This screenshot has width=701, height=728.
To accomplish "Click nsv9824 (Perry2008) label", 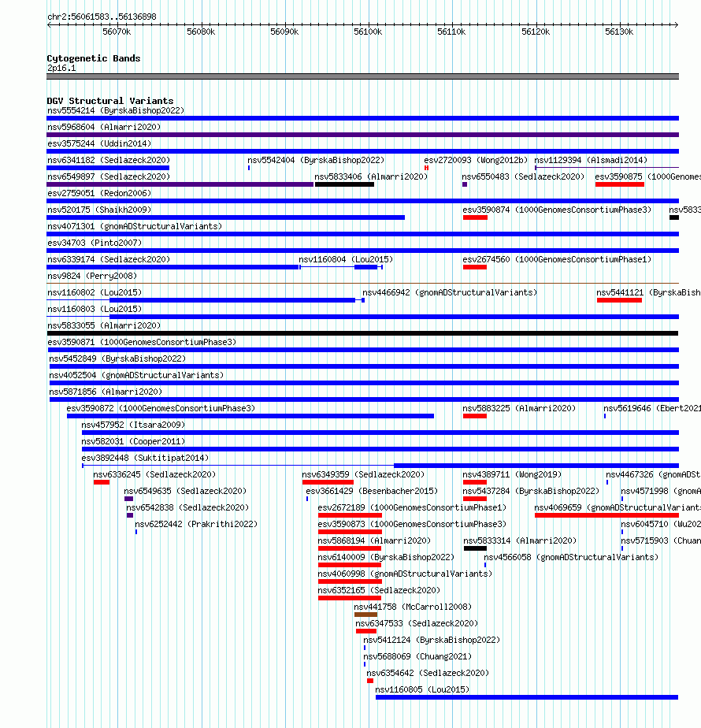I will coord(92,277).
